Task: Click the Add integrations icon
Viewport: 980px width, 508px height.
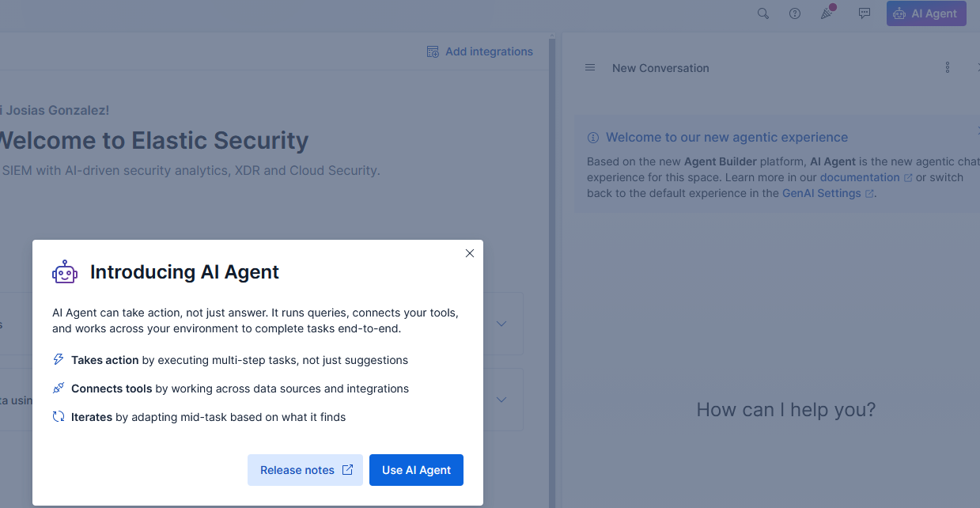Action: 433,51
